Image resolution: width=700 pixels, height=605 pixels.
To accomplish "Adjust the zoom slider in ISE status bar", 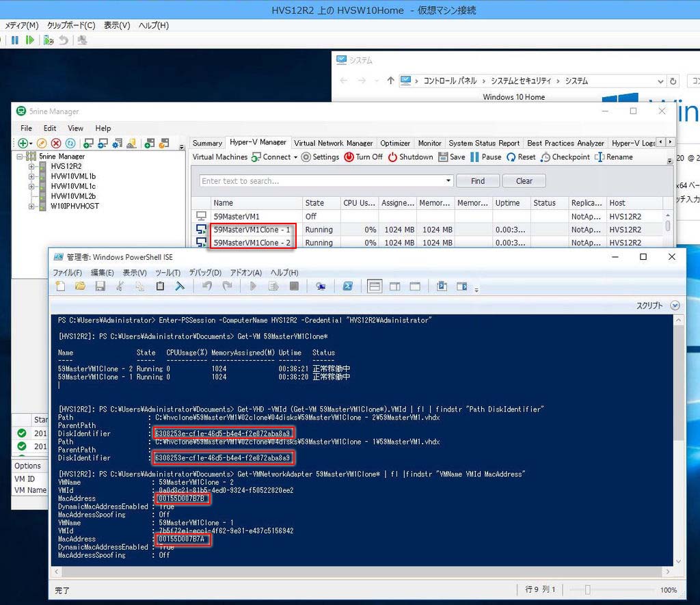I will pos(587,590).
